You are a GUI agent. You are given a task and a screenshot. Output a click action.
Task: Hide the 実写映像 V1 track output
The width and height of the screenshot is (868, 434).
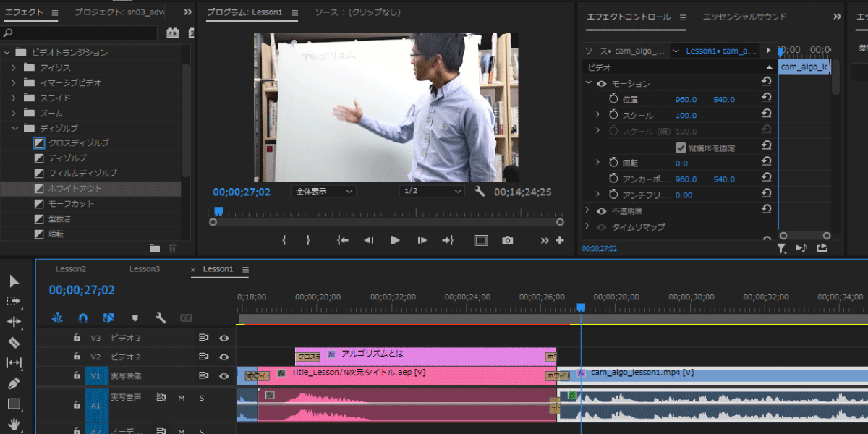click(224, 375)
